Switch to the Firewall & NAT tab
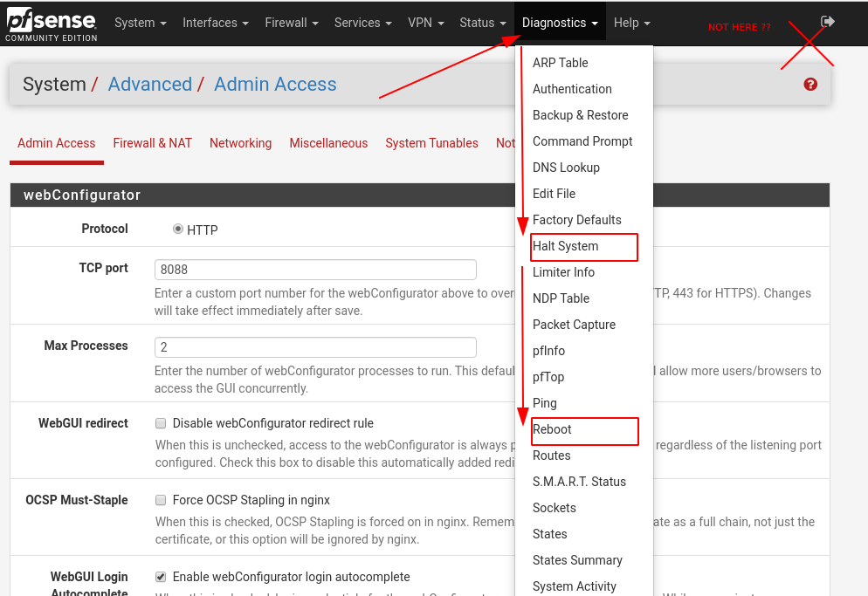Image resolution: width=868 pixels, height=596 pixels. [x=152, y=143]
